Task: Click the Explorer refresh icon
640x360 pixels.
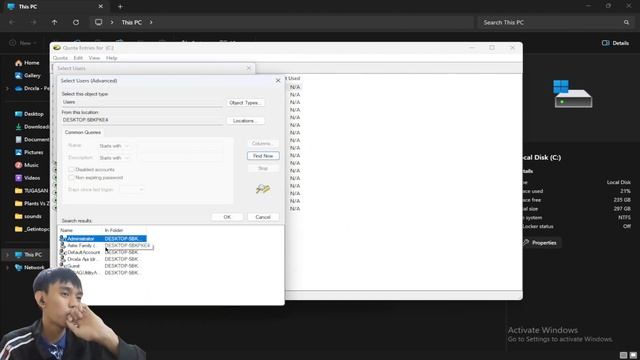Action: 76,22
